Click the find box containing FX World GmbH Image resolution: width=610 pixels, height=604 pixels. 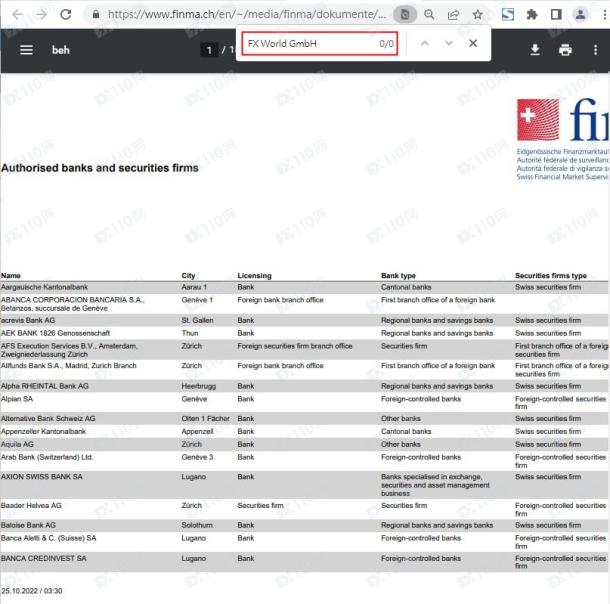pyautogui.click(x=320, y=44)
